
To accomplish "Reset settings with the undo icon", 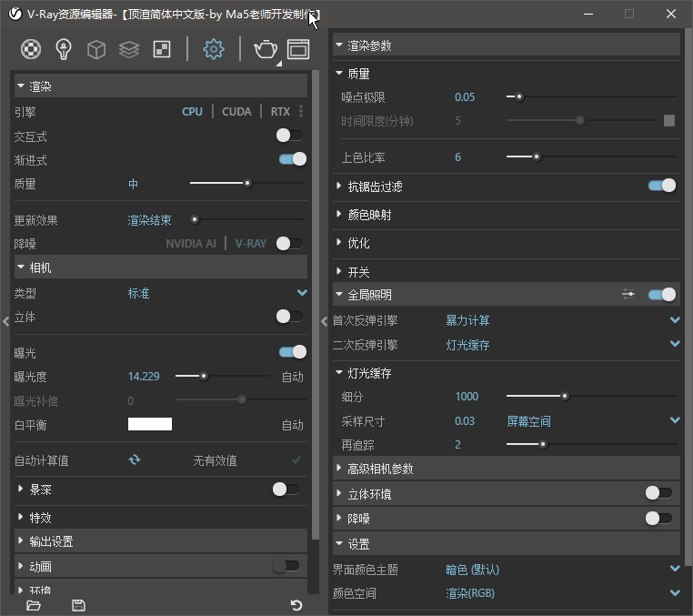I will [296, 605].
